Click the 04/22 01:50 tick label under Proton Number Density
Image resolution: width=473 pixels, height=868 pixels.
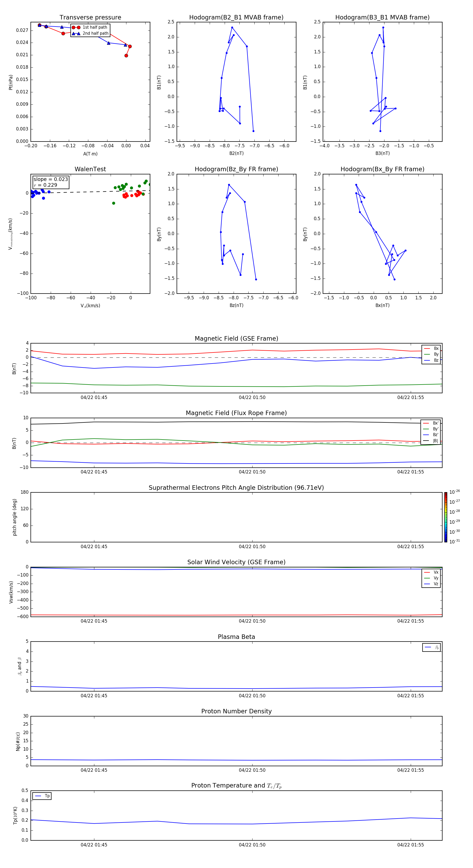(x=252, y=770)
